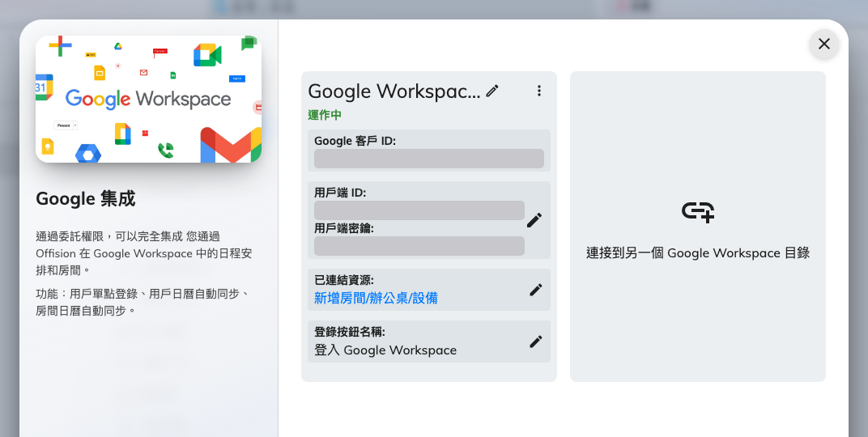This screenshot has width=868, height=437.
Task: Click the 登錄按鈕名稱 label
Action: click(349, 332)
